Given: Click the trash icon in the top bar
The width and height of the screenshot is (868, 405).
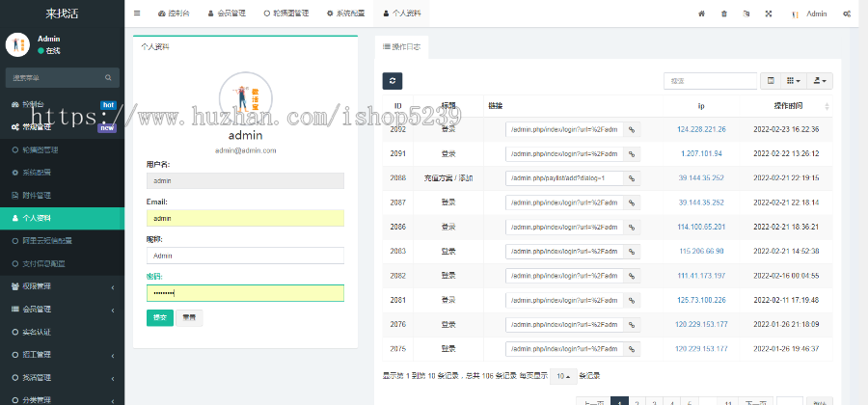Looking at the screenshot, I should (722, 13).
